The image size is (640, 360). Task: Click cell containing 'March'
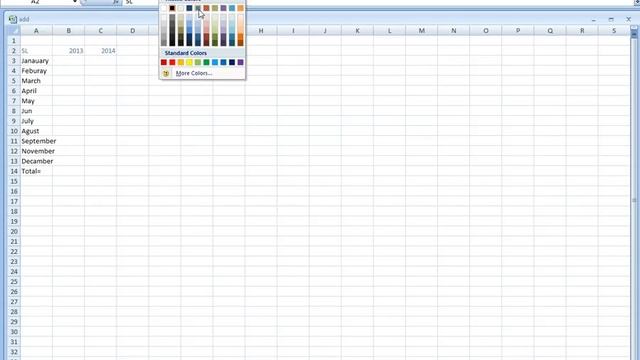(x=36, y=81)
